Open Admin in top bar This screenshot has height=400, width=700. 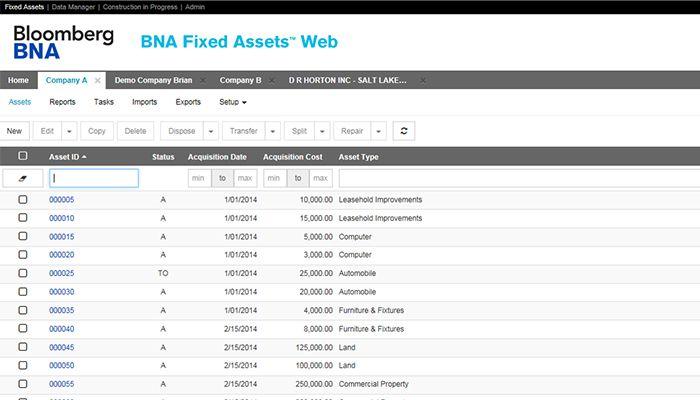[x=195, y=7]
